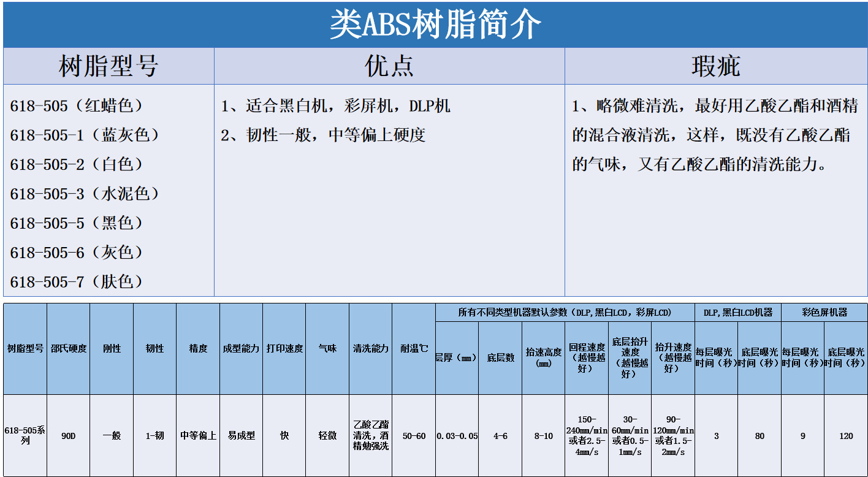Screen dimensions: 868x477
Task: Click advantage line 韧性一般，中等偏上硬度
Action: (323, 135)
